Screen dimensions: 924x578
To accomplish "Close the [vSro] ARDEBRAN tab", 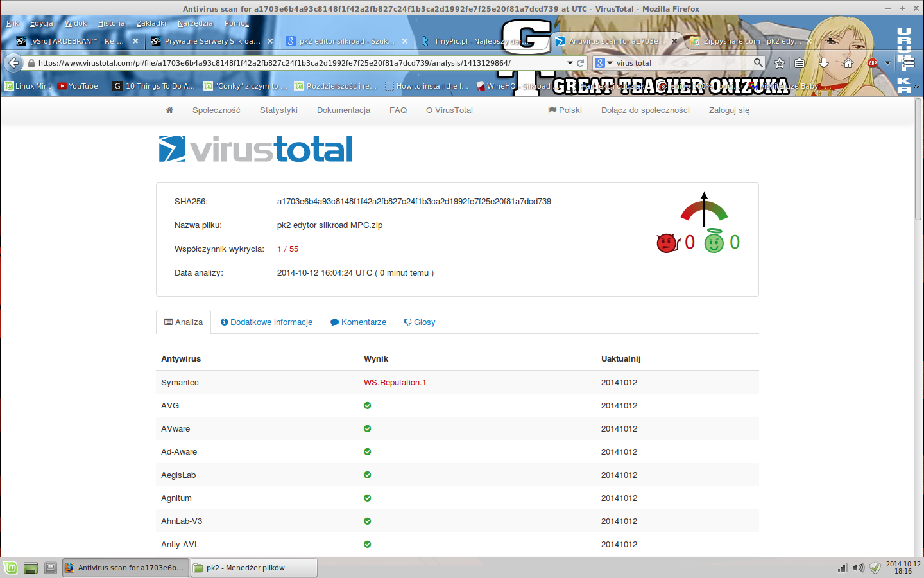I will click(135, 41).
